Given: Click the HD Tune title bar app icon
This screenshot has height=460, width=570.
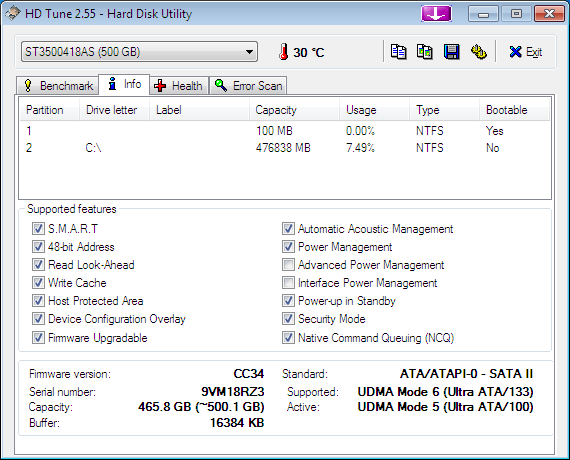Looking at the screenshot, I should click(x=12, y=13).
